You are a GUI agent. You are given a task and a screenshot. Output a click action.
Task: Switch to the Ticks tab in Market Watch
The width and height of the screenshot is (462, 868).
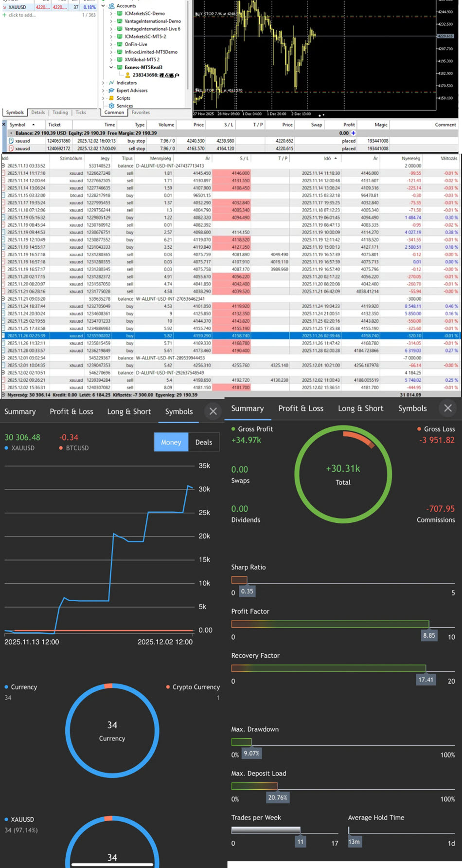(81, 112)
